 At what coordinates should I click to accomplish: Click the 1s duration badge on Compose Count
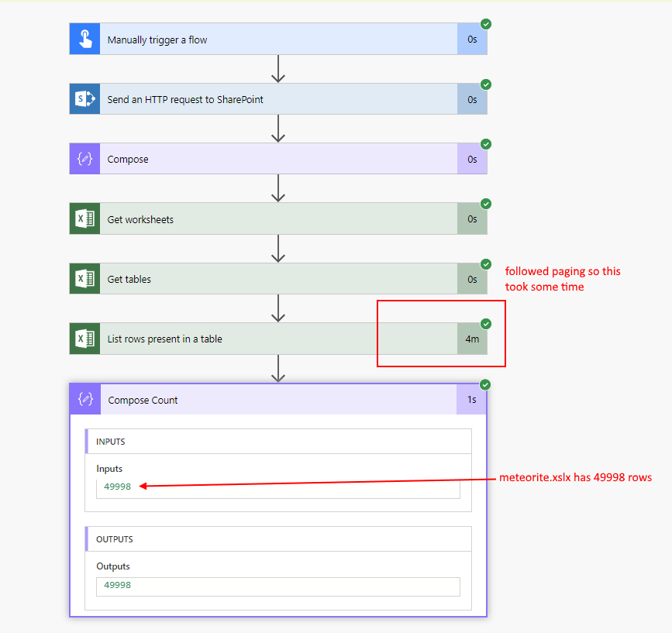[x=471, y=400]
